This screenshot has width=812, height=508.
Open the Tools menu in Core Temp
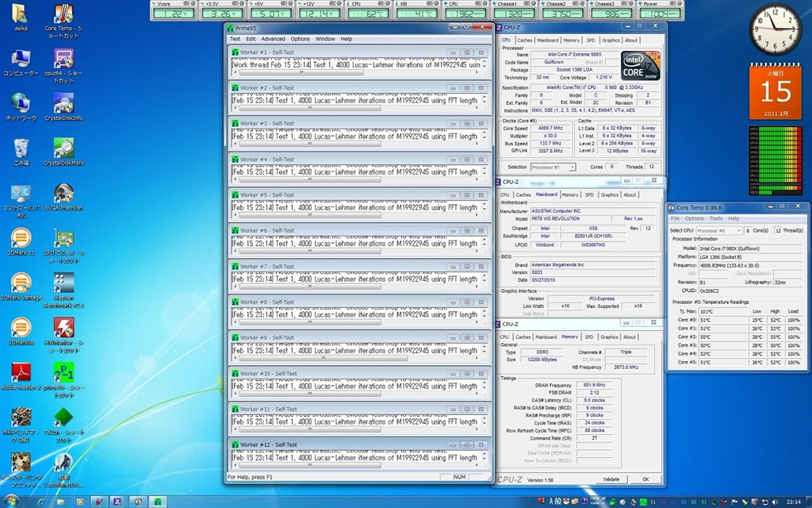point(716,218)
